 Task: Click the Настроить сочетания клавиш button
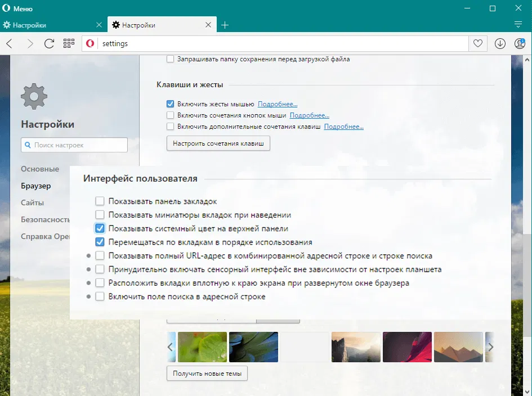(x=218, y=143)
